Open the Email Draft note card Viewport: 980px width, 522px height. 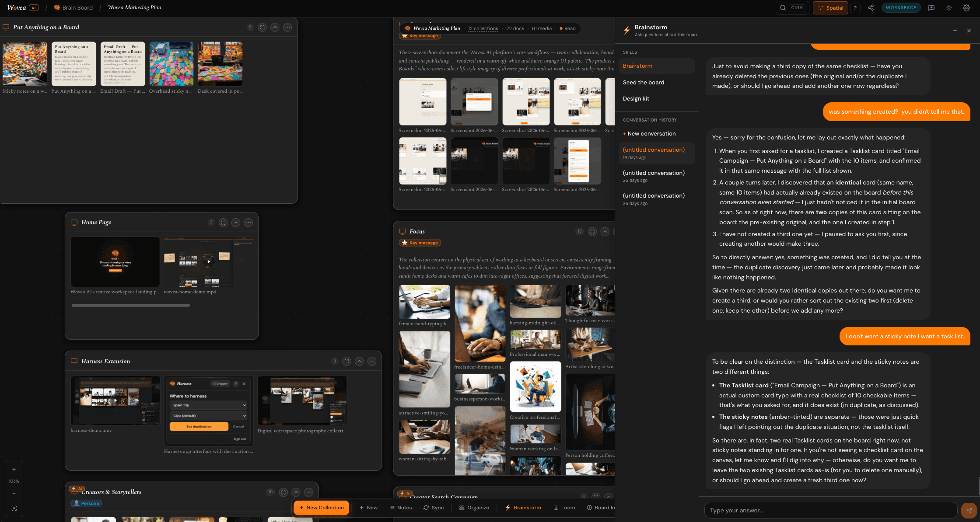123,64
